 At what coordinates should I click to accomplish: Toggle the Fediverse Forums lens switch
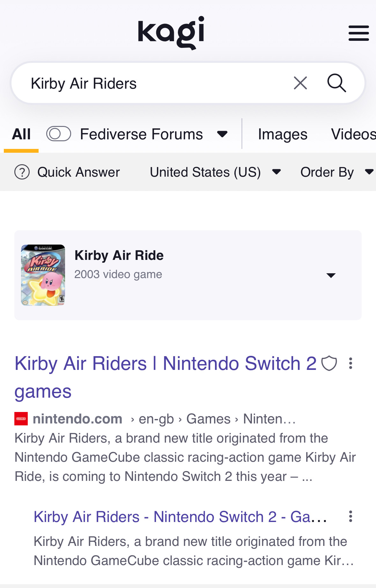pos(59,134)
